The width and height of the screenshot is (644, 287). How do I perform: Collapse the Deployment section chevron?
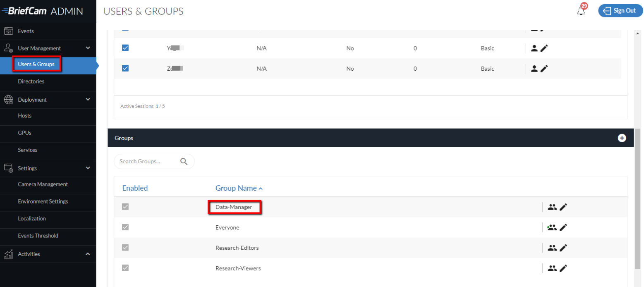(88, 99)
